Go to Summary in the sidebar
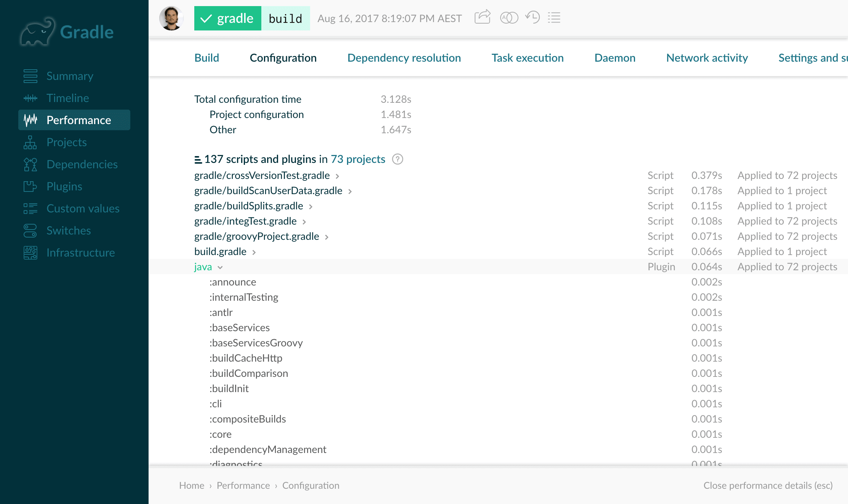 pyautogui.click(x=70, y=76)
